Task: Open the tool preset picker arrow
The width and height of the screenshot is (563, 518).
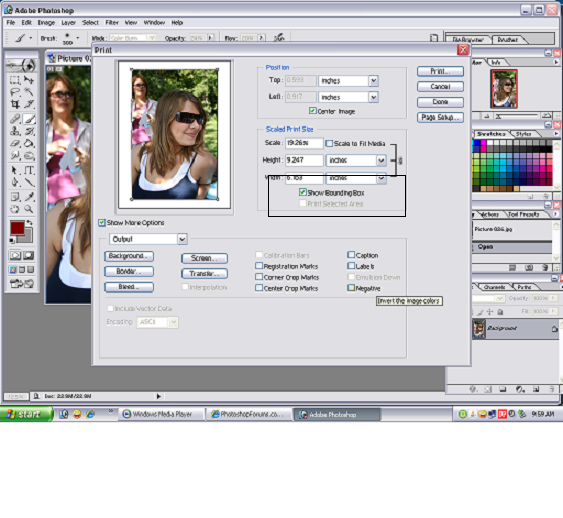Action: click(31, 38)
